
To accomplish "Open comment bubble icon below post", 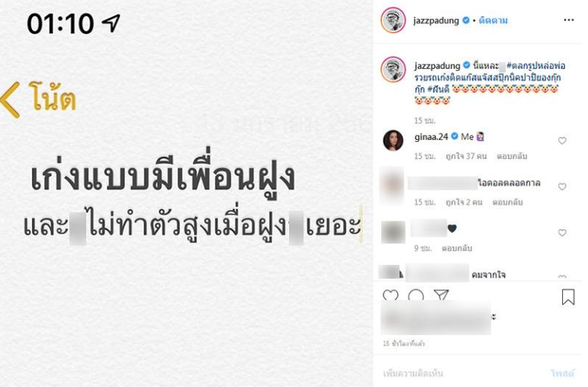I will (416, 295).
